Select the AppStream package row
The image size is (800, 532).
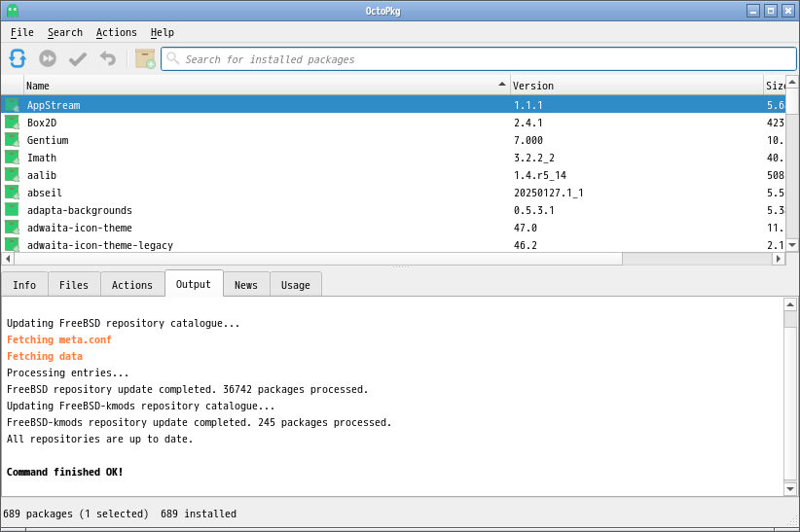pyautogui.click(x=393, y=105)
